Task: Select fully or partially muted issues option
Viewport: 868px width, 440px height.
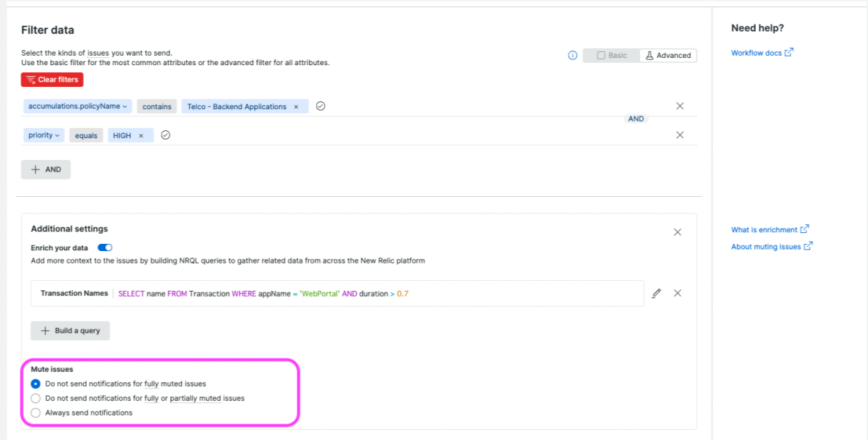Action: [x=35, y=398]
